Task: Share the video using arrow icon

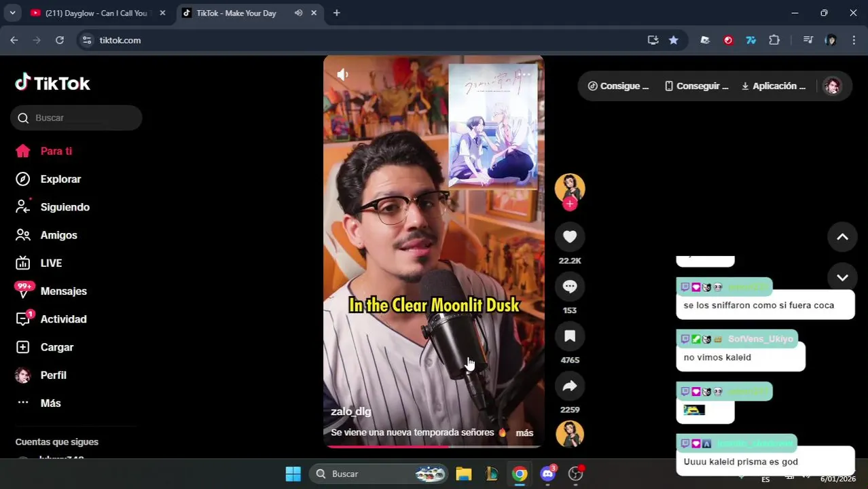Action: click(x=570, y=386)
